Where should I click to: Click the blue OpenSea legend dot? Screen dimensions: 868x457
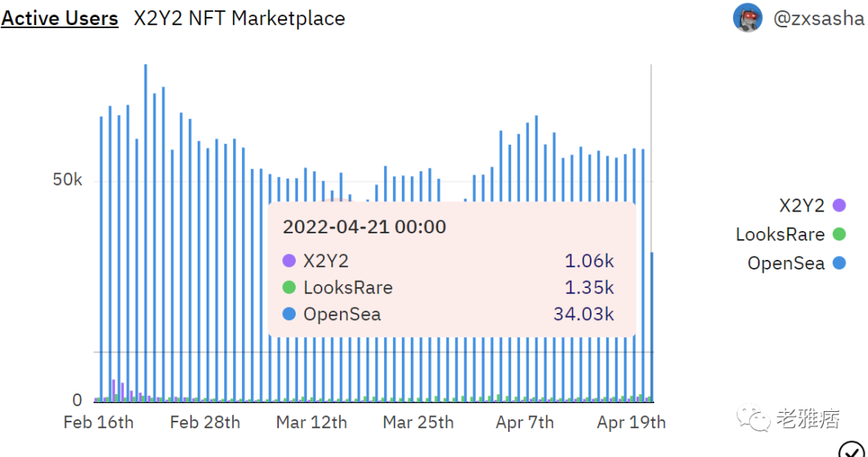[x=839, y=263]
